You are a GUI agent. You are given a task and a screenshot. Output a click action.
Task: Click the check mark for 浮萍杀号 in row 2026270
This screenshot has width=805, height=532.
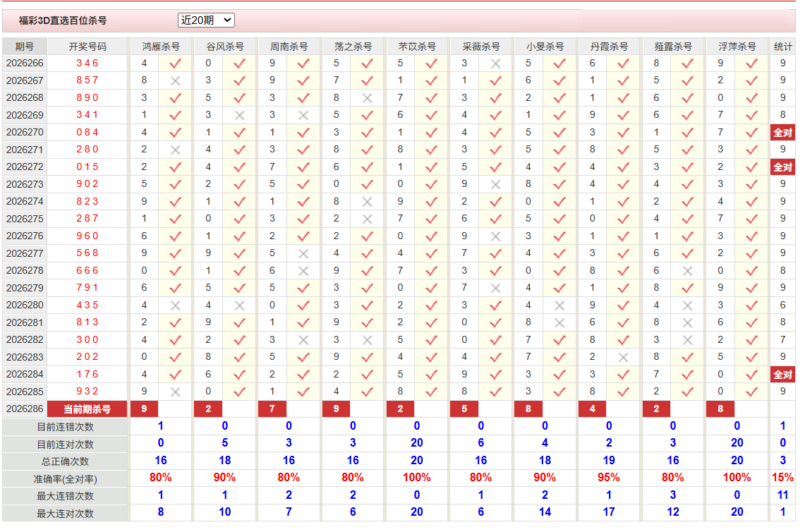click(751, 133)
